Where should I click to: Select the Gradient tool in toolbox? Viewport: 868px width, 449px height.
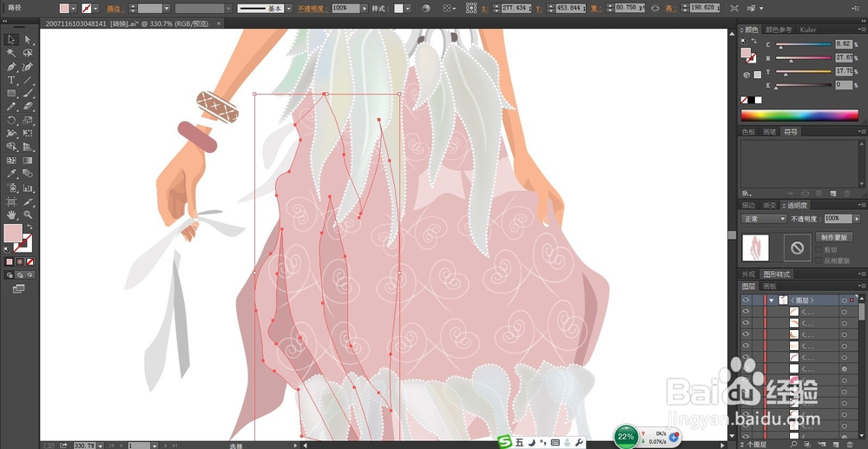pos(28,161)
